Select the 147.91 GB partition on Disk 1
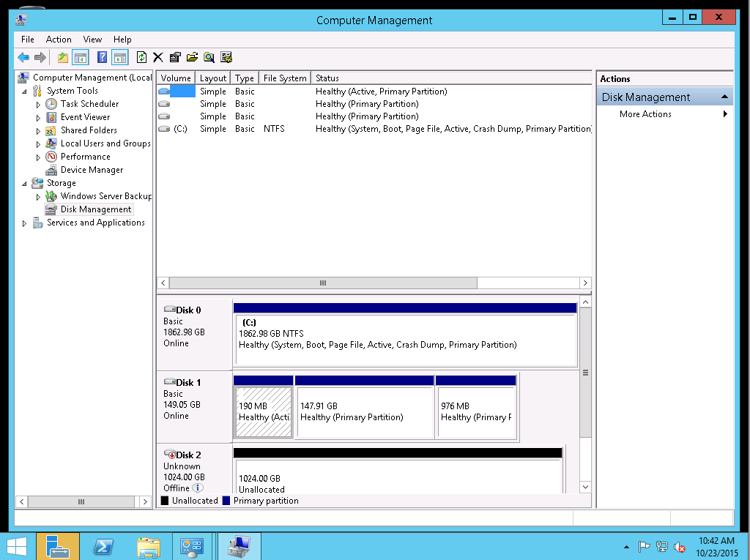750x560 pixels. click(x=364, y=413)
